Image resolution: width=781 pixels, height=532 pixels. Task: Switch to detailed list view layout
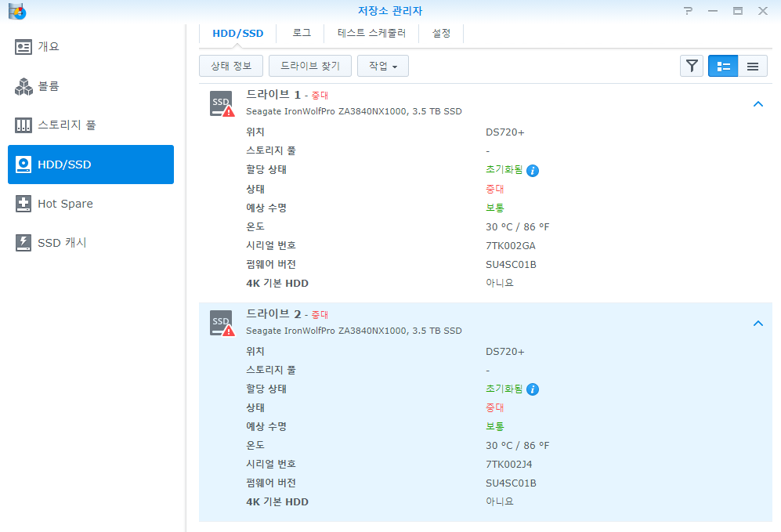tap(722, 66)
